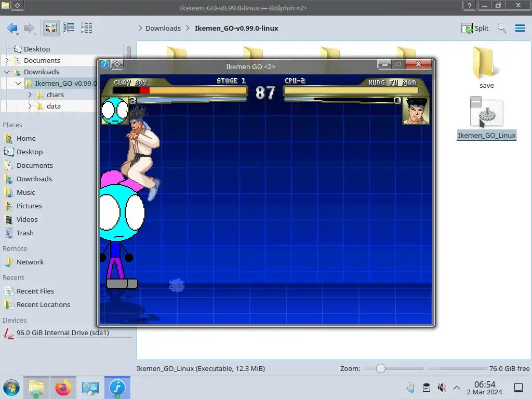
Task: Open Desktop in Places panel
Action: [x=24, y=152]
